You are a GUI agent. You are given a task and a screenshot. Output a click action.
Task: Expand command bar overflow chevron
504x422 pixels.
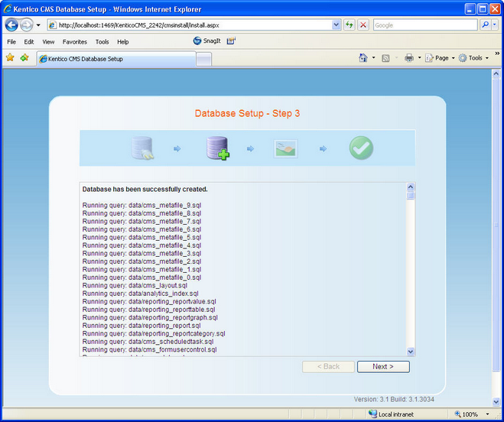(497, 54)
